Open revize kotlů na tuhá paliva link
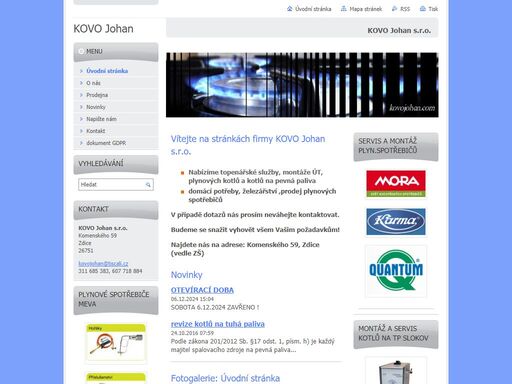 (x=218, y=324)
